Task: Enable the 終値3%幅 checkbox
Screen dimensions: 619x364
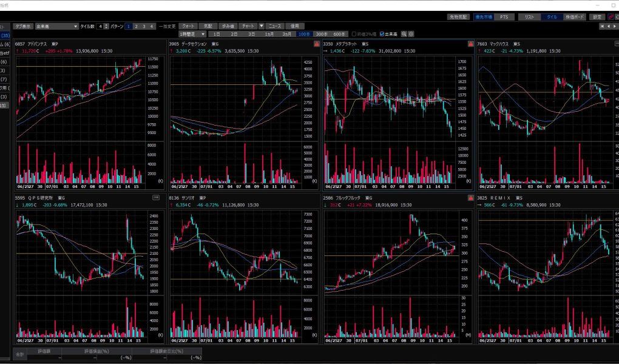Action: (x=354, y=34)
